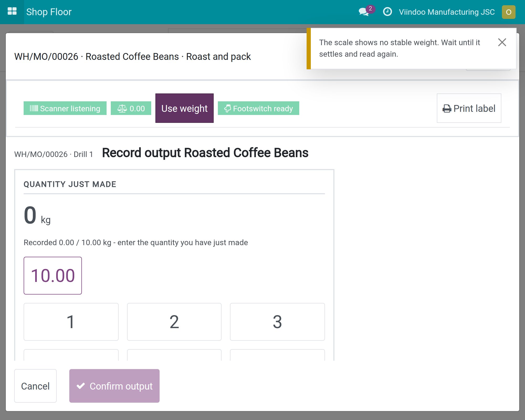
Task: Click the Print label button
Action: [469, 108]
